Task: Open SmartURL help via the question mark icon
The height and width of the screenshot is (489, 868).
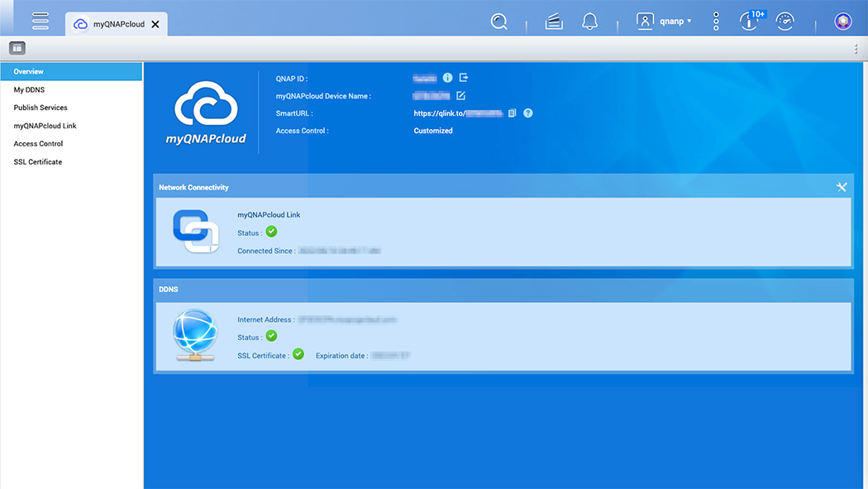Action: click(527, 113)
